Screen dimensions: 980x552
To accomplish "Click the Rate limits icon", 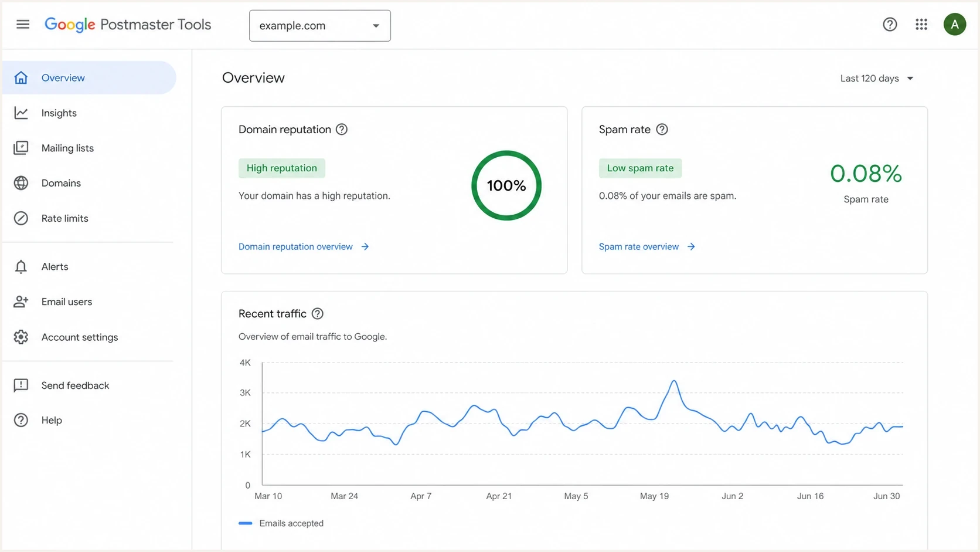I will [21, 218].
